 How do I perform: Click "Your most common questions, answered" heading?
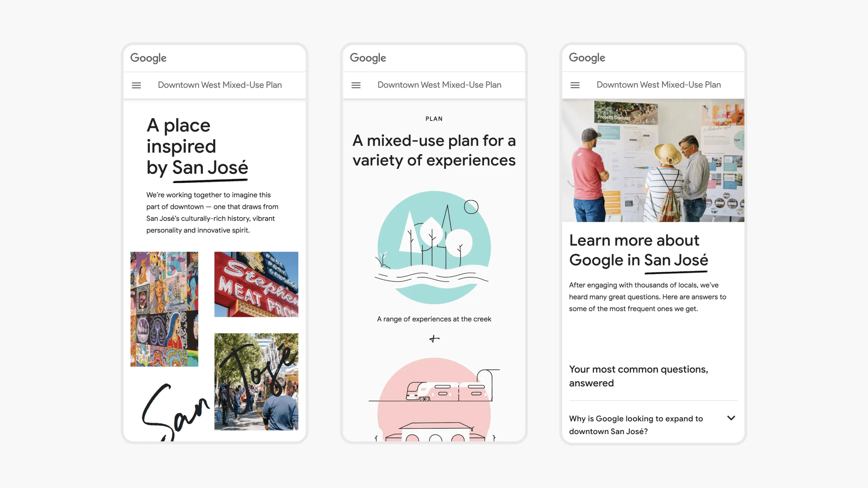point(639,376)
